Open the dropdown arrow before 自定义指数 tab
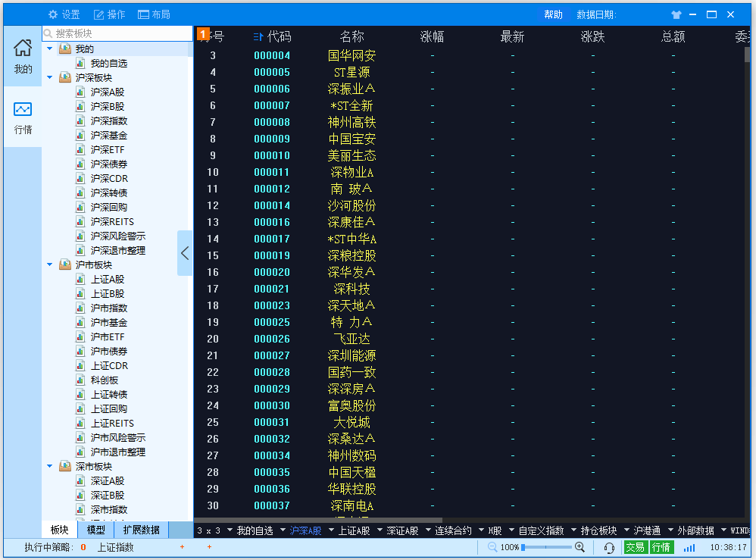Viewport: 756px width, 560px height. point(511,530)
